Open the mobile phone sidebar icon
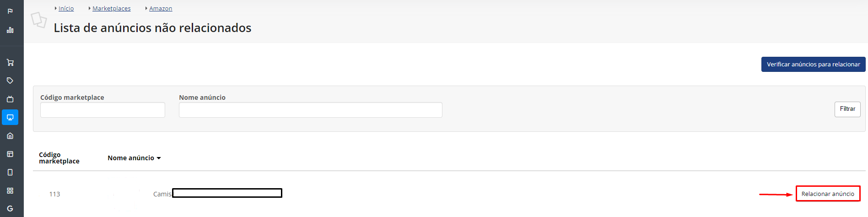 point(10,172)
